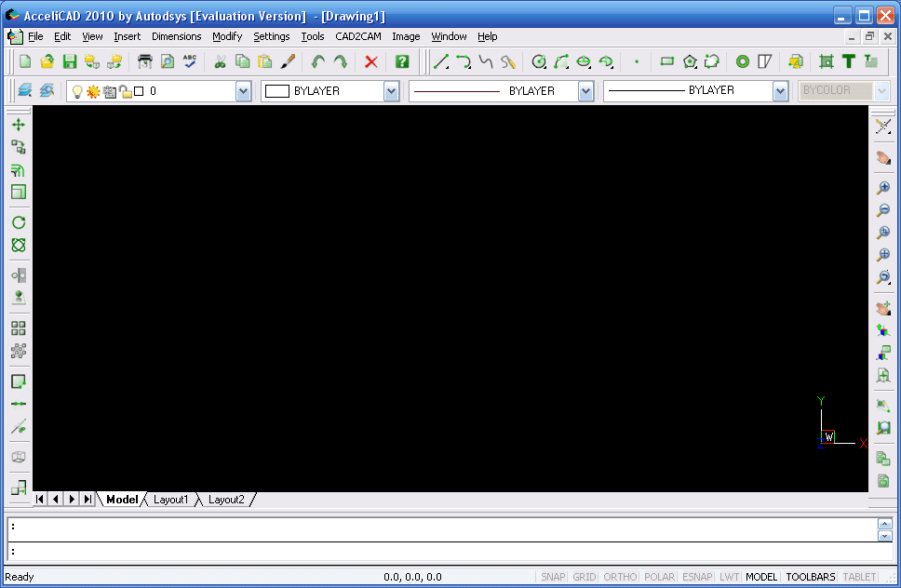Open the Modify menu
This screenshot has width=901, height=588.
tap(227, 36)
